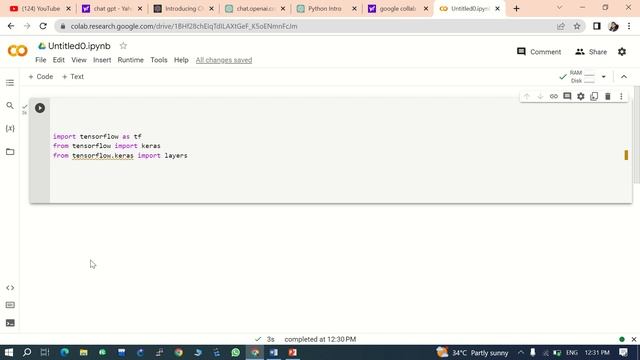Screen dimensions: 640x360
Task: Open Chrome tab search dropdown
Action: (560, 8)
